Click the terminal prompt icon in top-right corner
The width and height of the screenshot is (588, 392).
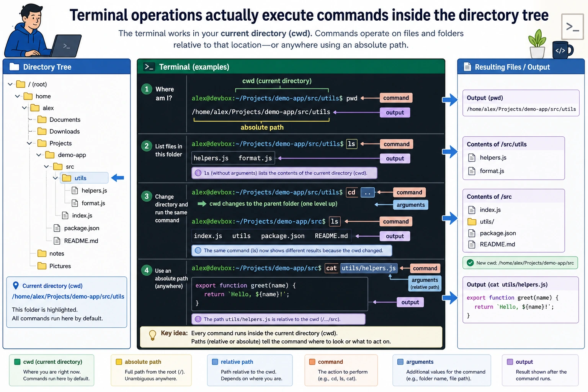572,27
